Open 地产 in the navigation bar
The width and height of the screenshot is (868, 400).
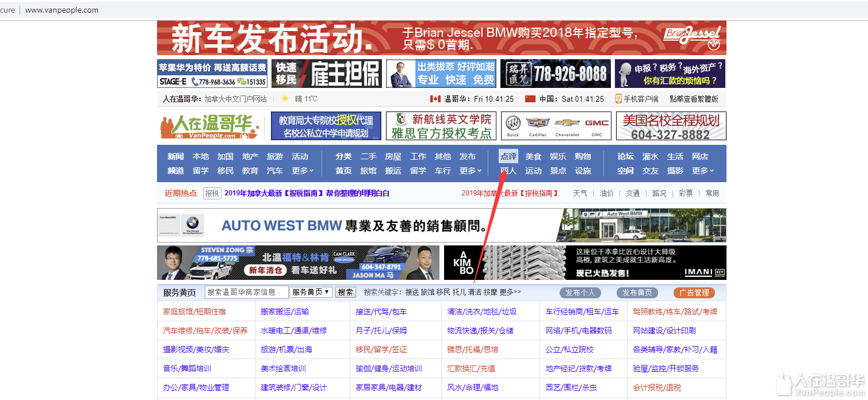pos(250,156)
